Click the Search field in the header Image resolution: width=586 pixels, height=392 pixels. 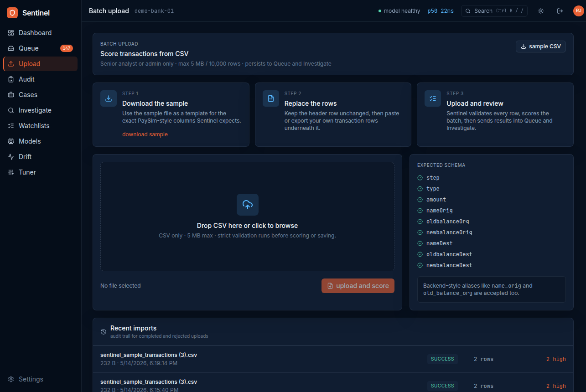tap(494, 11)
